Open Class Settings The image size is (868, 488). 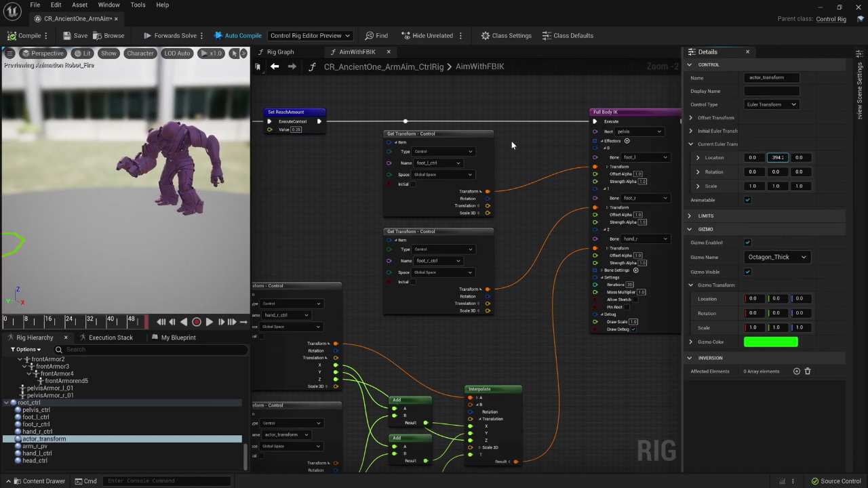tap(506, 36)
